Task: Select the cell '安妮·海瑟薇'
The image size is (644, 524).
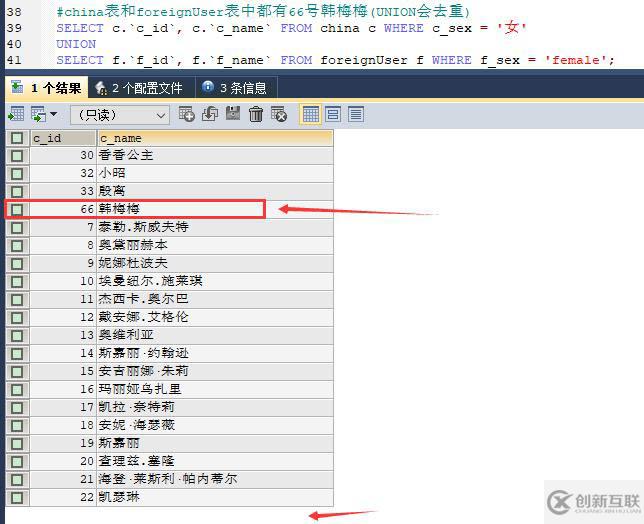Action: [215, 425]
